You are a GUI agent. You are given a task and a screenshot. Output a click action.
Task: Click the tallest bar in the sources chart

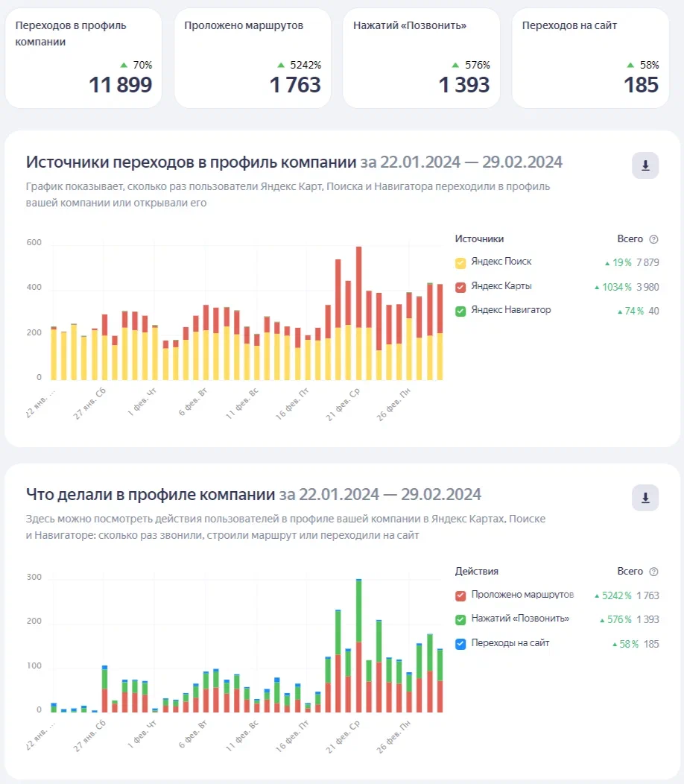pos(358,313)
